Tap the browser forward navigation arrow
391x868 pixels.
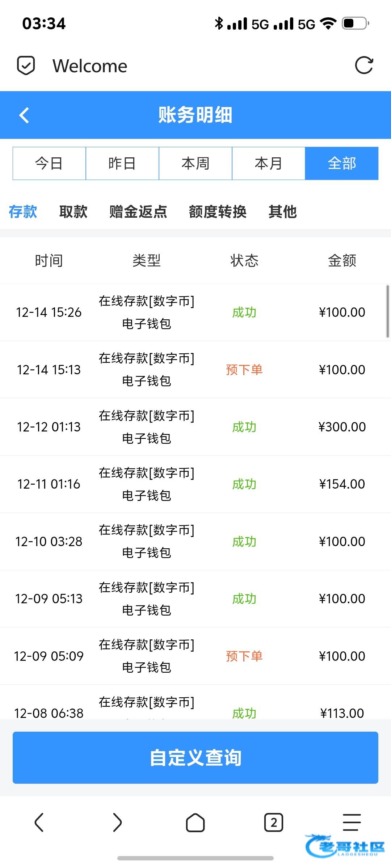click(x=117, y=823)
